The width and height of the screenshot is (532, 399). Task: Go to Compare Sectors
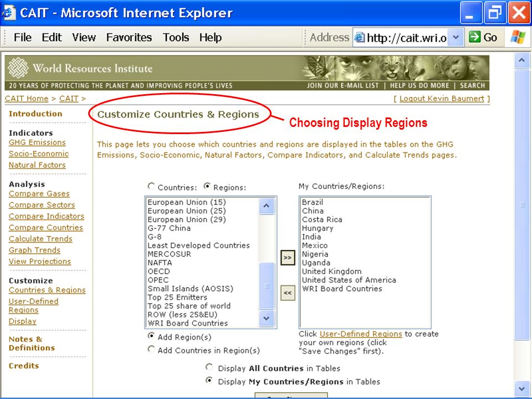point(42,205)
